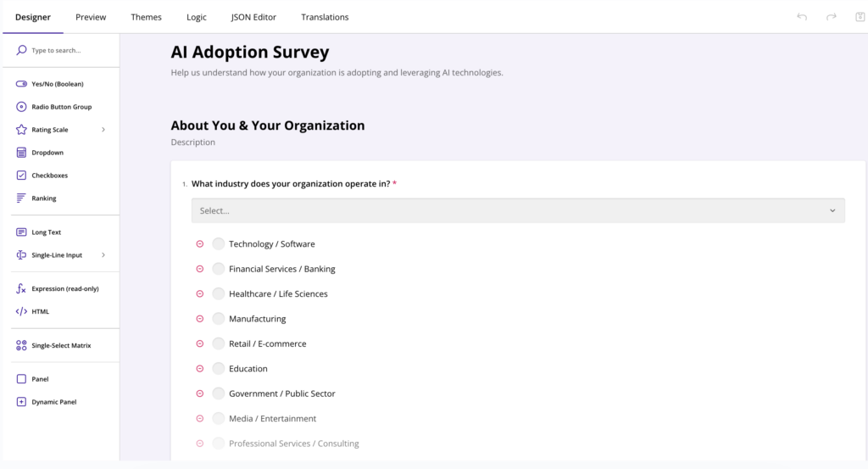Add a Long Text question from toolbox
868x469 pixels.
click(46, 232)
